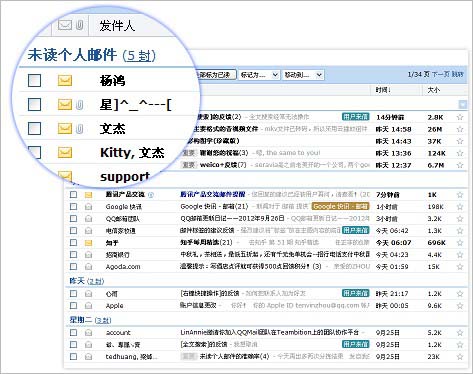Click the 用户来信 tag on the 14分钟前 email
The image size is (473, 374).
point(355,117)
